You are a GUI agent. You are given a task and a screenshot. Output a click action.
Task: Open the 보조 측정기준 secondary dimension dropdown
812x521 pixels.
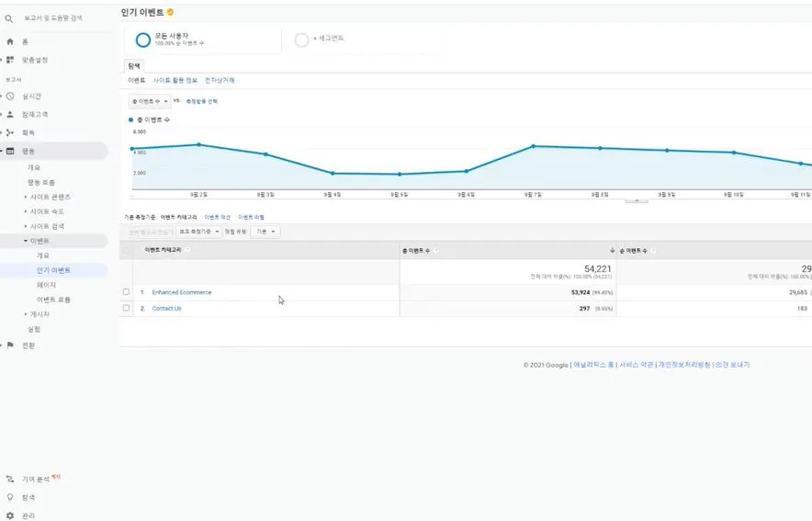[198, 232]
